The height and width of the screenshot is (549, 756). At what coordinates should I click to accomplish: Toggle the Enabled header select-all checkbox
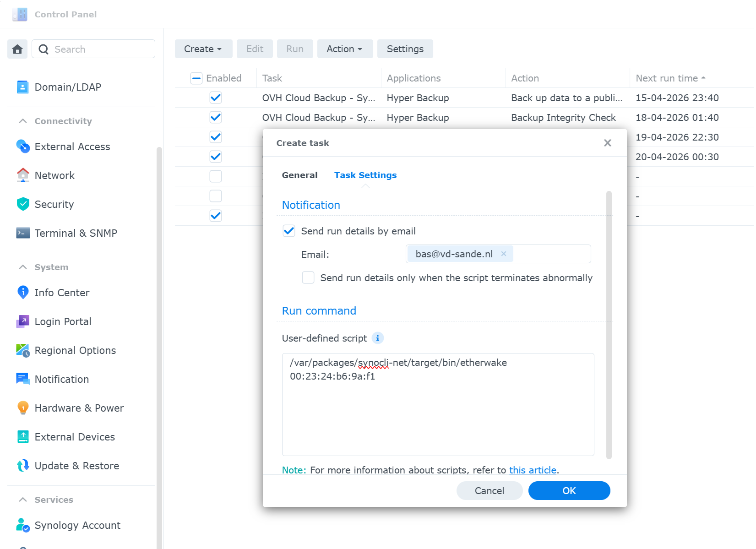pyautogui.click(x=196, y=78)
